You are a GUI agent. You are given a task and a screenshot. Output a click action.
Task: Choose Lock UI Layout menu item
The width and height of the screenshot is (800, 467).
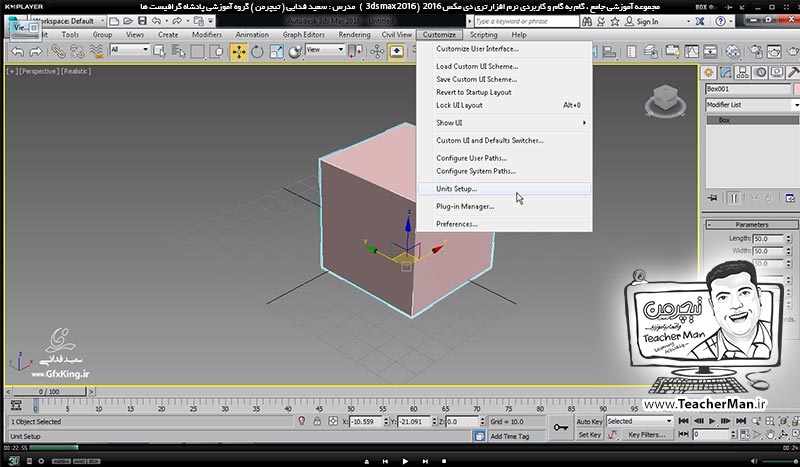pos(504,105)
